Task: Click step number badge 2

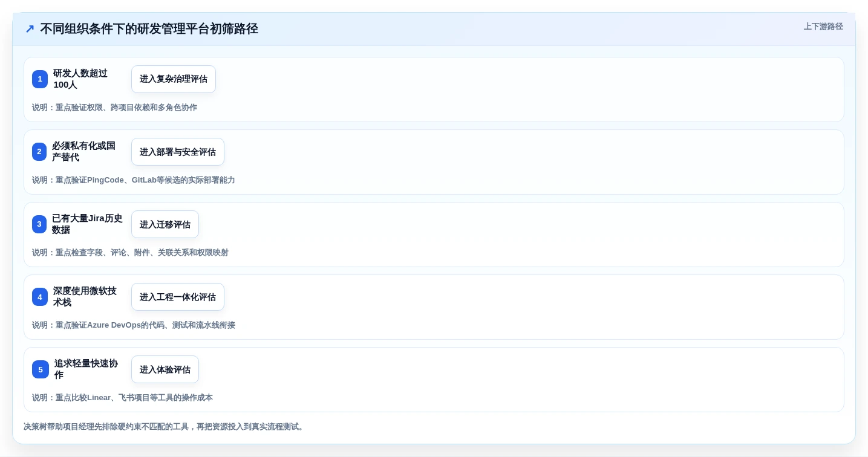Action: coord(39,152)
